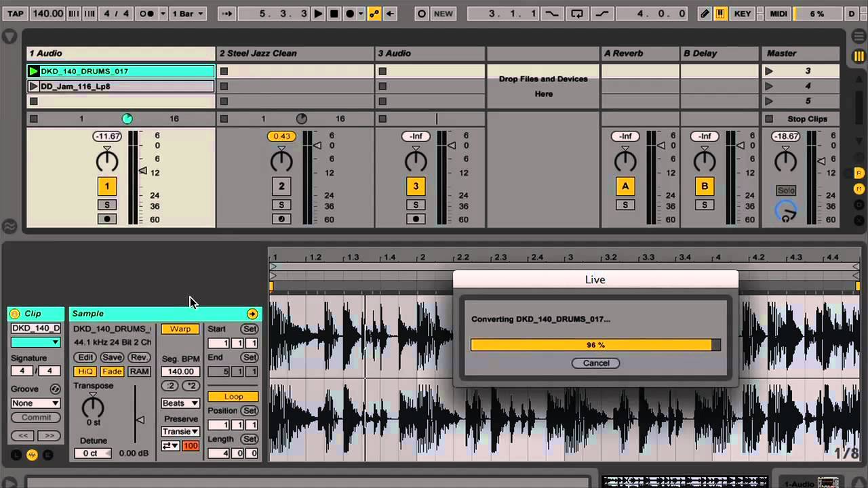868x488 pixels.
Task: Click the Clip activator circle icon
Action: (x=16, y=314)
